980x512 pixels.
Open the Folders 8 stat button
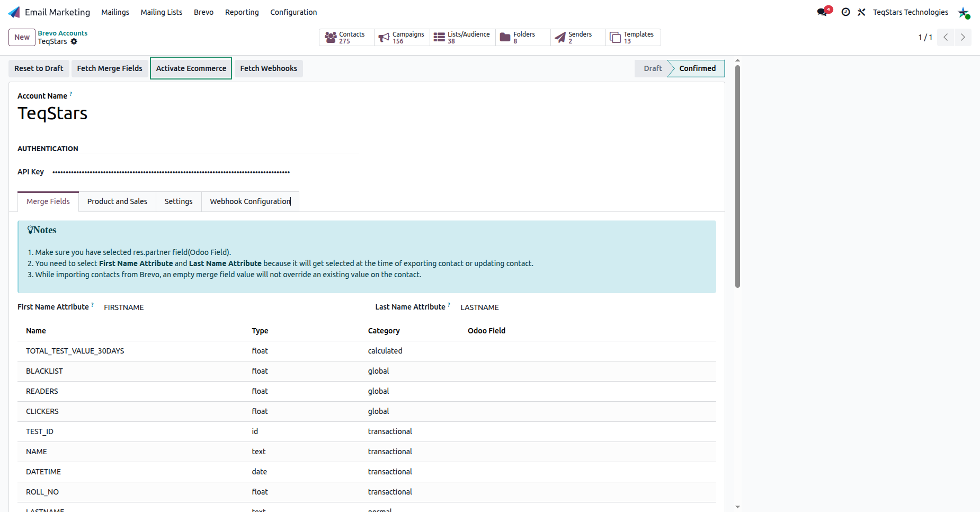523,37
